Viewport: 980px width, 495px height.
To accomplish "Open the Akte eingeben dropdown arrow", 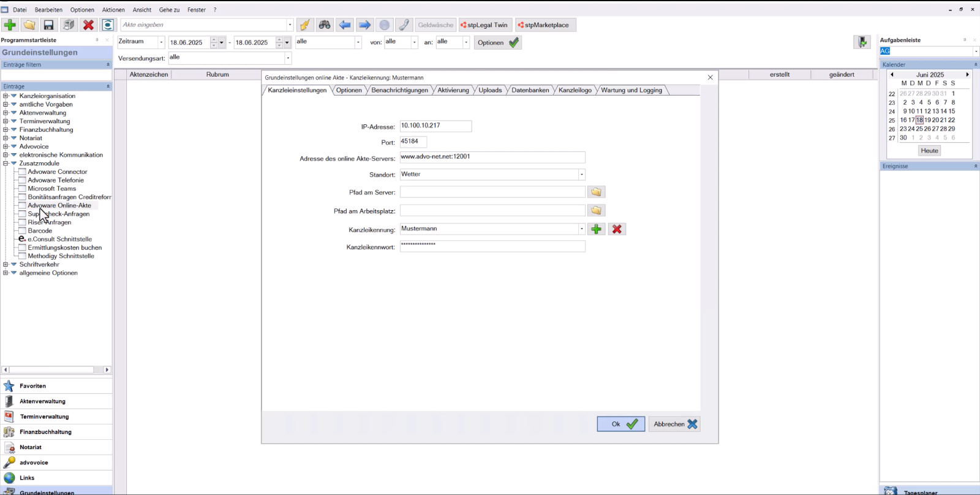I will [290, 25].
